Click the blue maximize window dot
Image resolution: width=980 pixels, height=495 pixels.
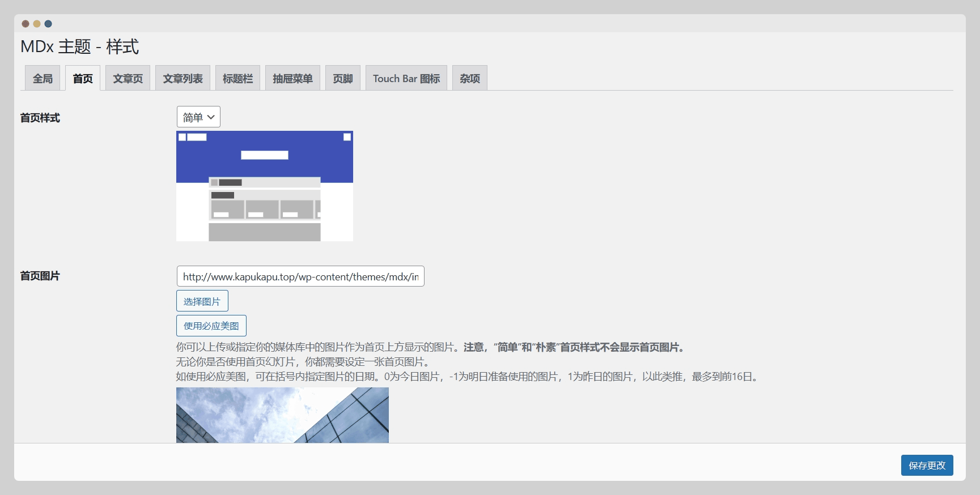[x=48, y=24]
